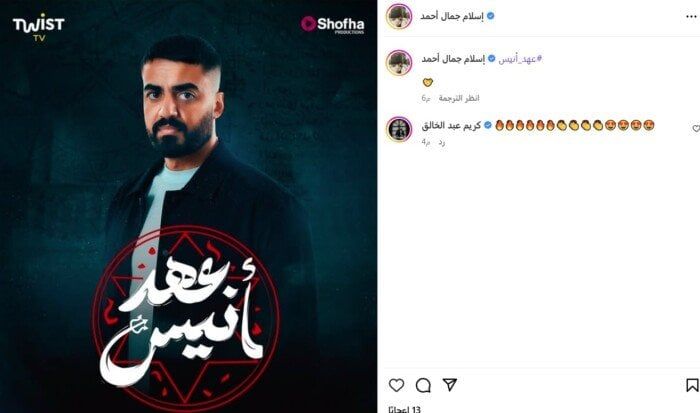Open إسلام جمال أحمد username in header
The width and height of the screenshot is (700, 413).
(452, 16)
